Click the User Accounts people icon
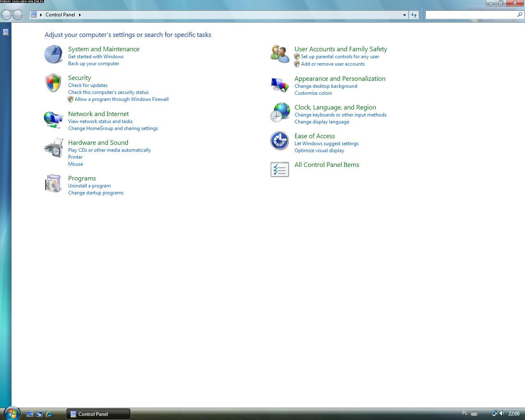This screenshot has width=525, height=420. (x=280, y=55)
